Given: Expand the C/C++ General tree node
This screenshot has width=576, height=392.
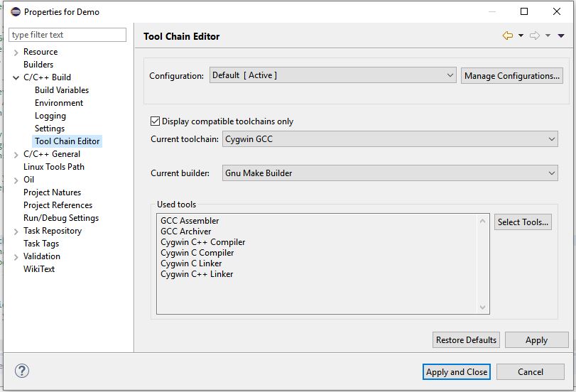Looking at the screenshot, I should click(16, 155).
